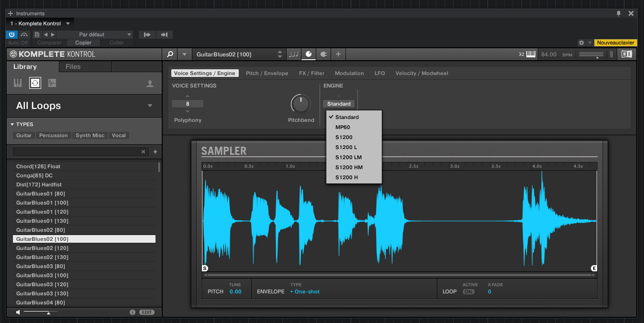Switch to the Files tab

[x=73, y=66]
